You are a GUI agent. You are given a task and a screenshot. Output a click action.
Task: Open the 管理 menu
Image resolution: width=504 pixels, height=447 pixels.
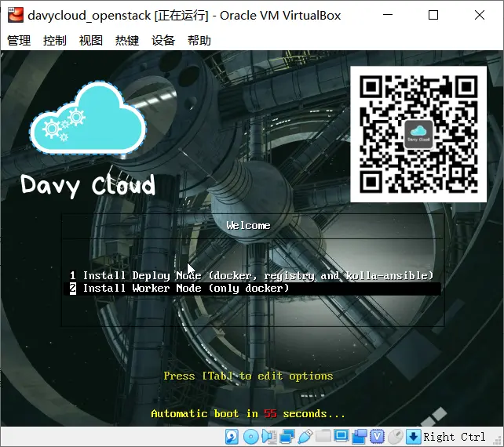coord(19,41)
